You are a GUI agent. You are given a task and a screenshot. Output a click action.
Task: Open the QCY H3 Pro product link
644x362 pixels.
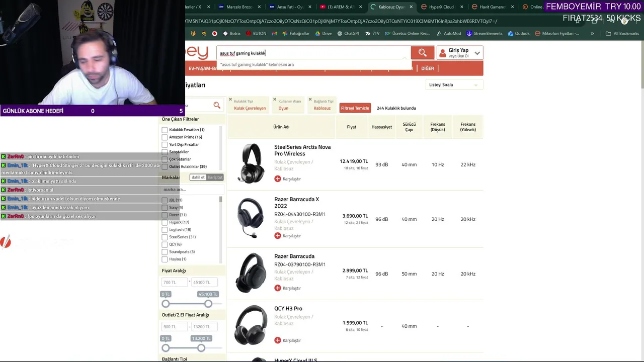288,309
